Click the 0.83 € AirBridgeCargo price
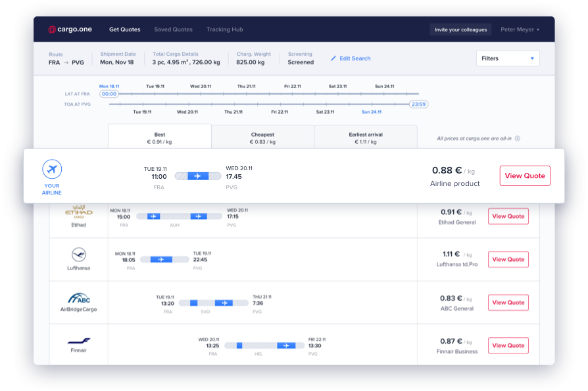588x391 pixels. [x=456, y=298]
